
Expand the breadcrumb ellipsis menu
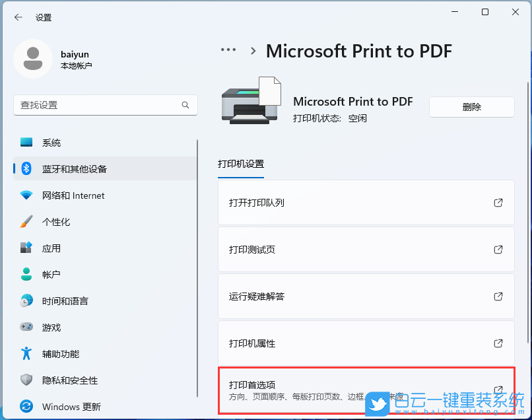[x=228, y=50]
